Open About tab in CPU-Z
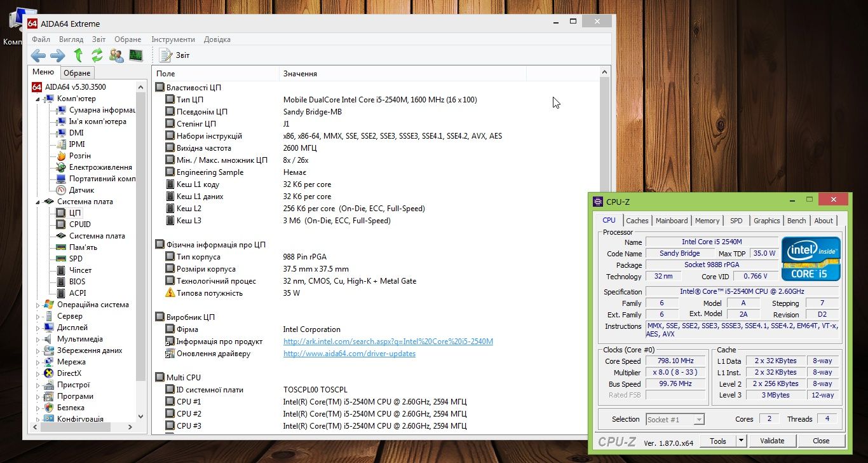 [x=824, y=221]
